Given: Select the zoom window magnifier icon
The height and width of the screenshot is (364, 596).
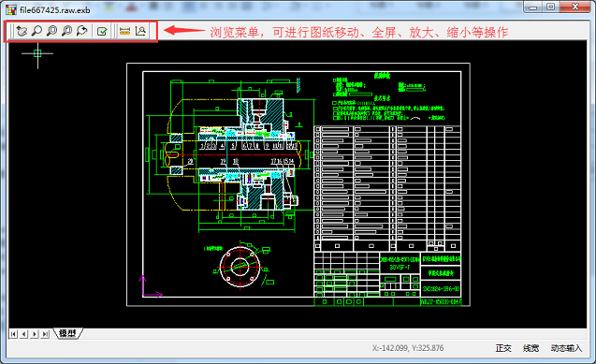Looking at the screenshot, I should click(x=51, y=31).
